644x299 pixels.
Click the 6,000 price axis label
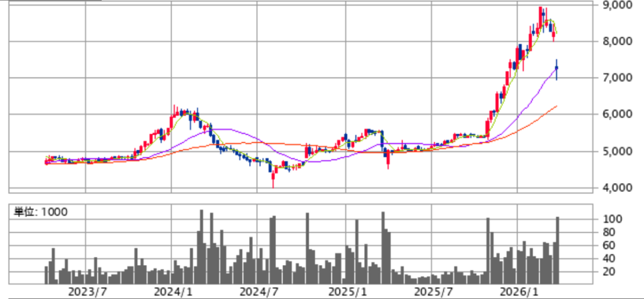(x=616, y=115)
